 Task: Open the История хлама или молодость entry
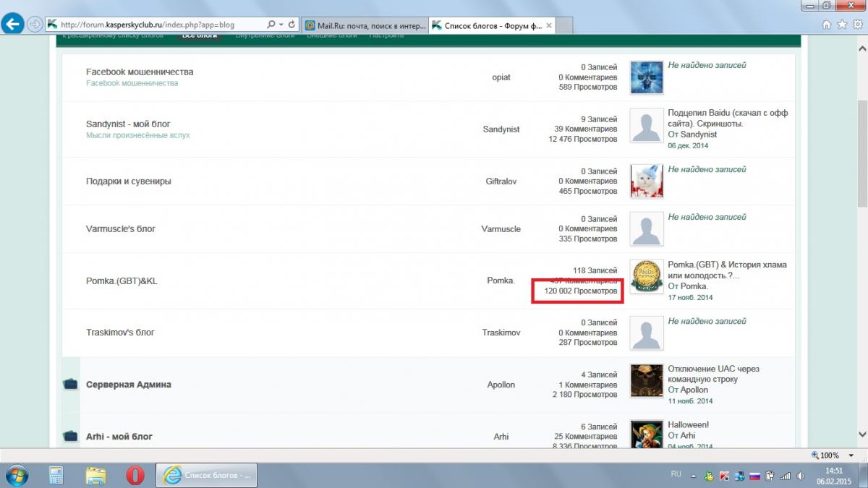click(x=727, y=270)
